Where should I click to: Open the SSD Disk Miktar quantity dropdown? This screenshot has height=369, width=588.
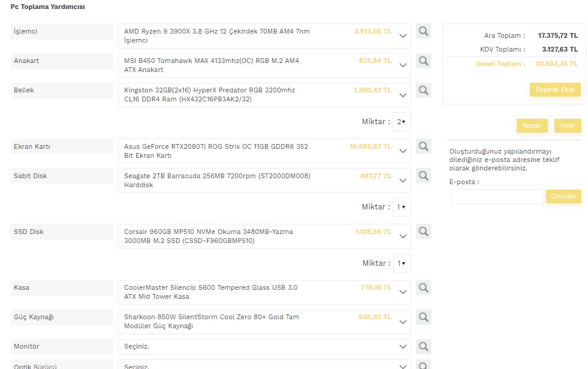(402, 263)
